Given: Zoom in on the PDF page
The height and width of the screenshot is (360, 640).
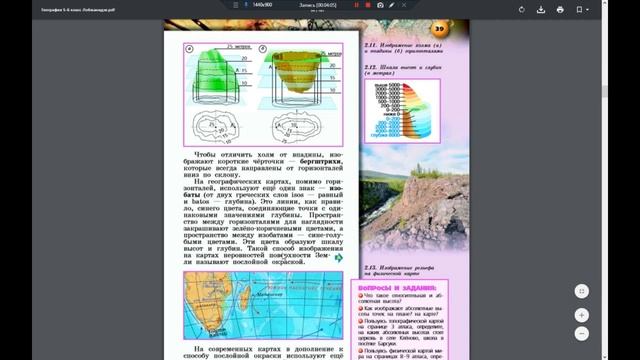Looking at the screenshot, I should (582, 315).
